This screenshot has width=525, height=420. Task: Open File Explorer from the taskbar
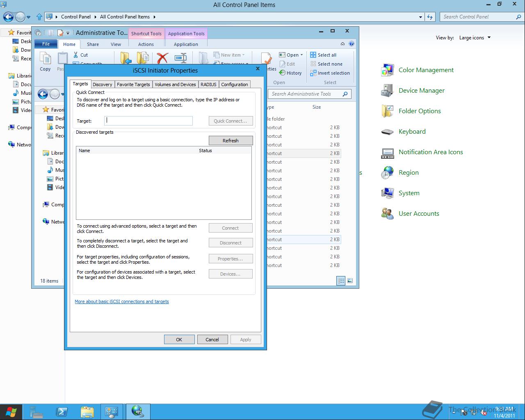pyautogui.click(x=87, y=412)
